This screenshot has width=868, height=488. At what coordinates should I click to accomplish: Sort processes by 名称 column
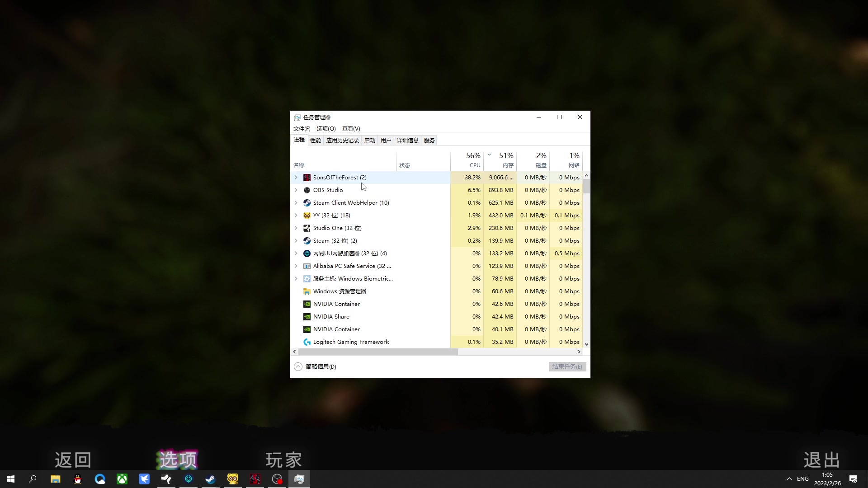344,160
